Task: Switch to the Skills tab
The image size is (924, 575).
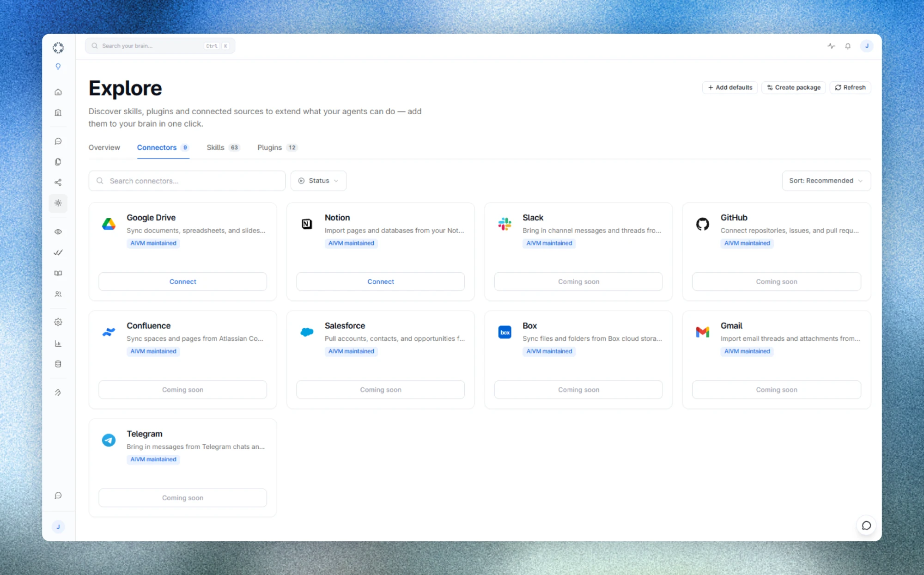Action: click(223, 147)
